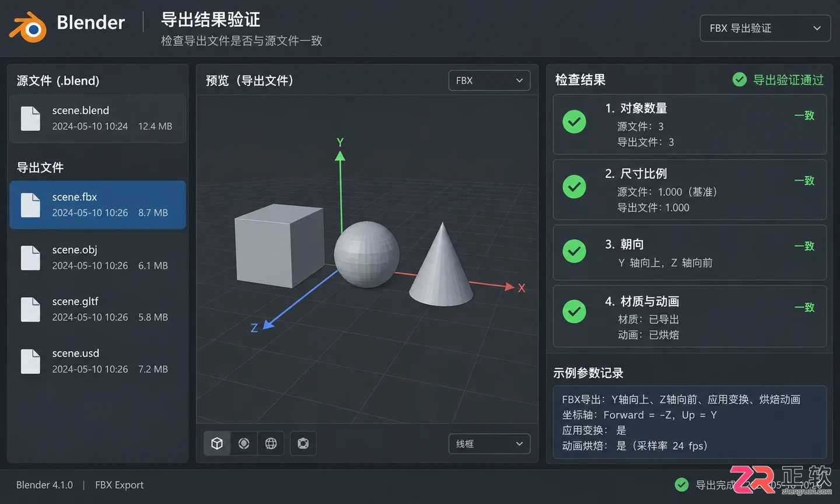Image resolution: width=840 pixels, height=504 pixels.
Task: Click the "FBX Export" status bar text
Action: [119, 485]
